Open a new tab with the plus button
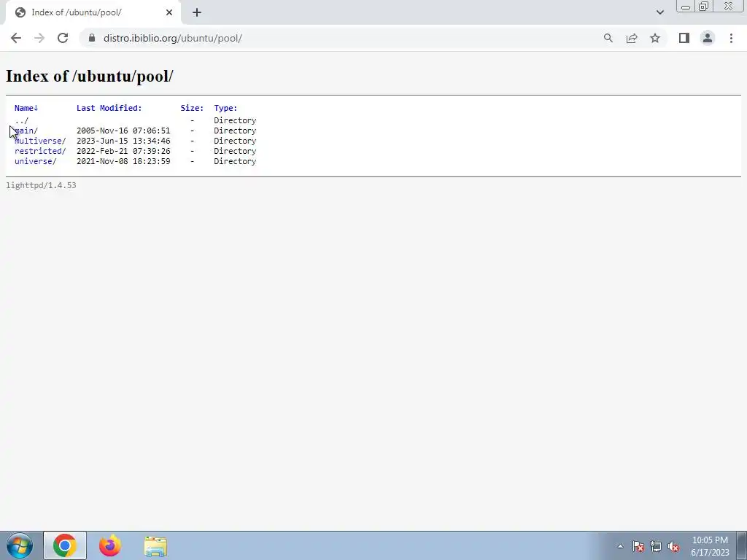 point(197,12)
